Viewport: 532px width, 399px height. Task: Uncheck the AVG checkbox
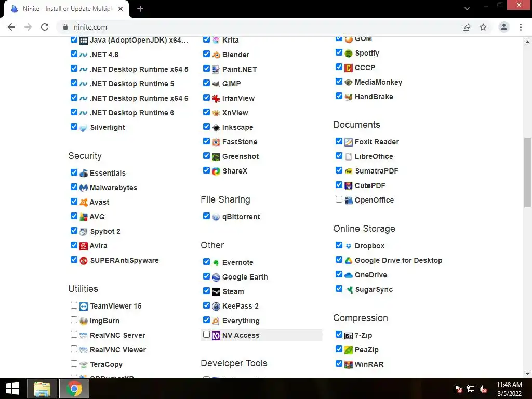pos(74,216)
